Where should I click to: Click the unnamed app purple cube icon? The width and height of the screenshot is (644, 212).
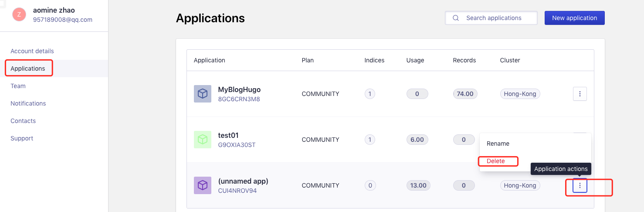tap(202, 185)
